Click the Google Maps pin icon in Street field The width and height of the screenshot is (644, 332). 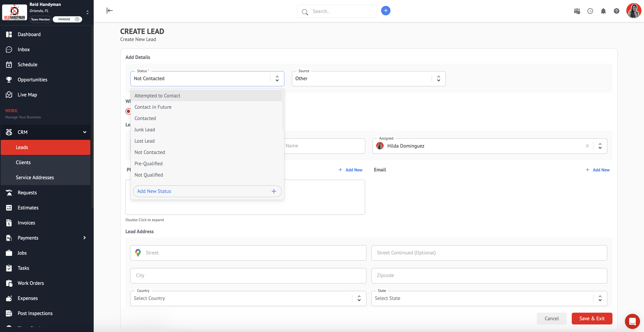point(138,253)
